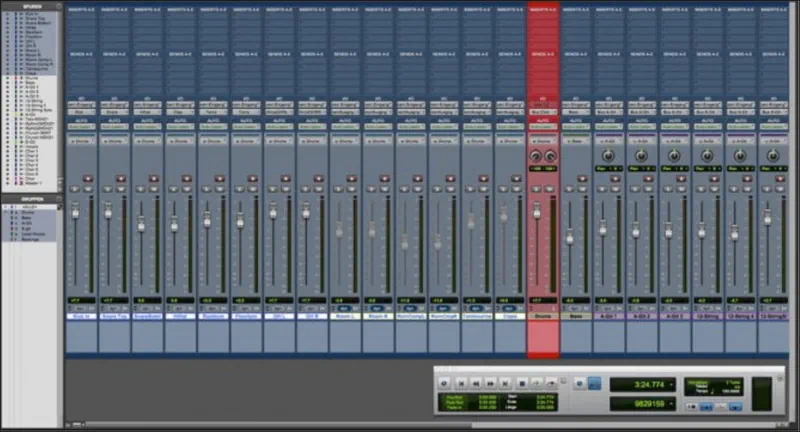Click the pan knob on A-Git 1 channel
Image resolution: width=800 pixels, height=432 pixels.
[x=608, y=157]
